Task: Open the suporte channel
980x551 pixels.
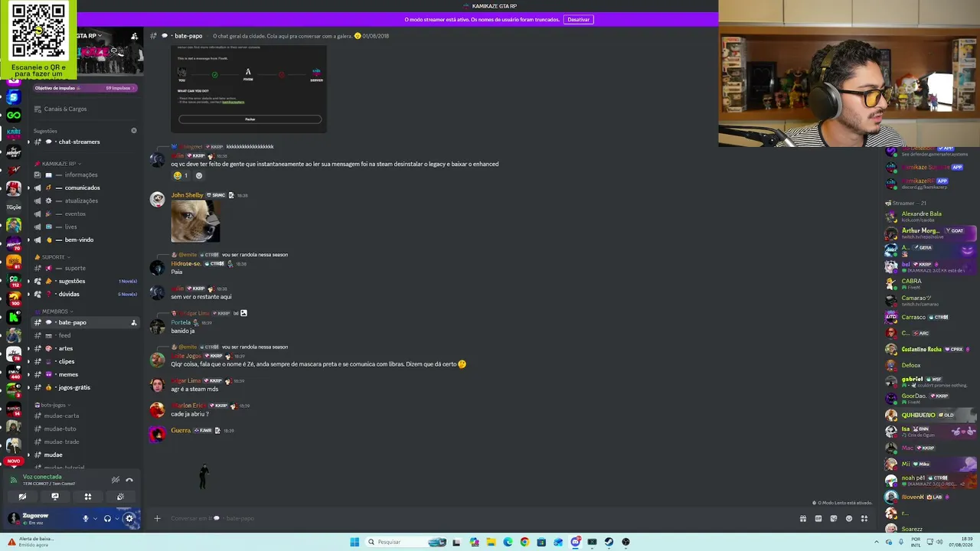Action: 84,268
